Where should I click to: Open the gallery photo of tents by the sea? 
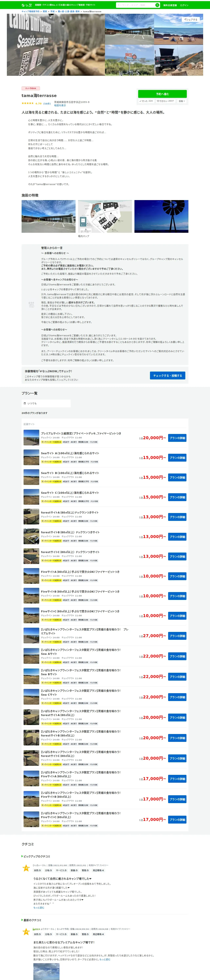[x=178, y=29]
